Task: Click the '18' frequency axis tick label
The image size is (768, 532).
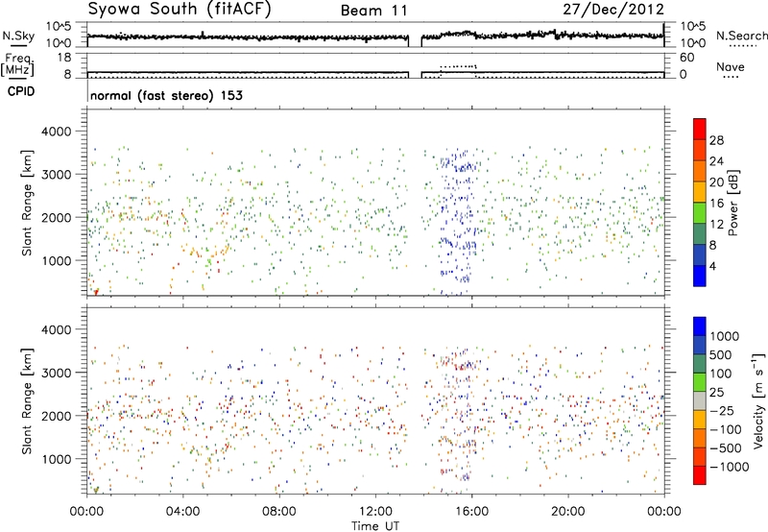Action: [64, 58]
